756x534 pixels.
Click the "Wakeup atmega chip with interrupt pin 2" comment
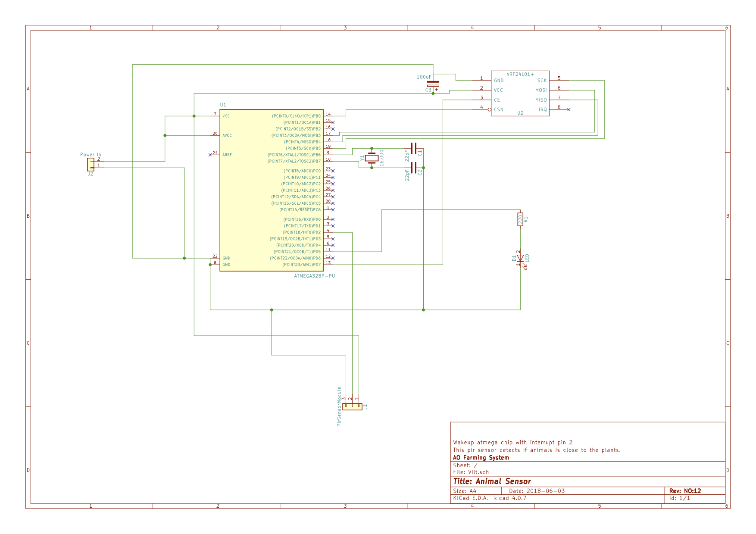(x=513, y=442)
